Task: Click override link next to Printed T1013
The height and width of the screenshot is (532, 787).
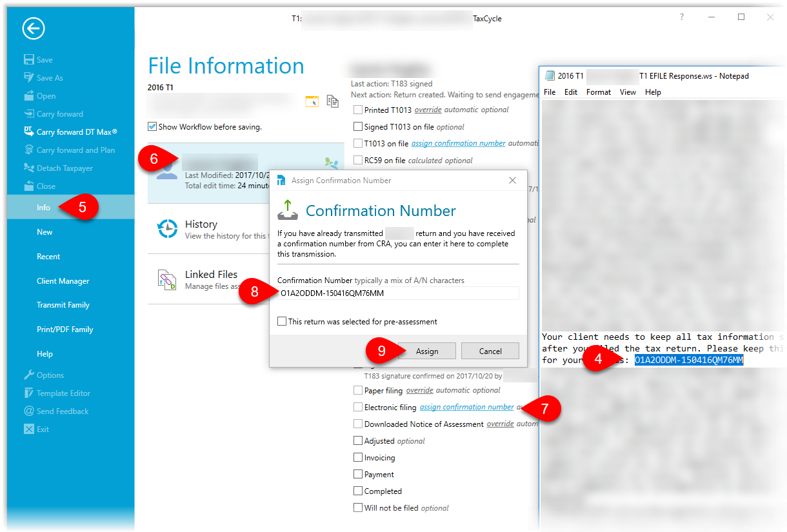Action: tap(428, 110)
